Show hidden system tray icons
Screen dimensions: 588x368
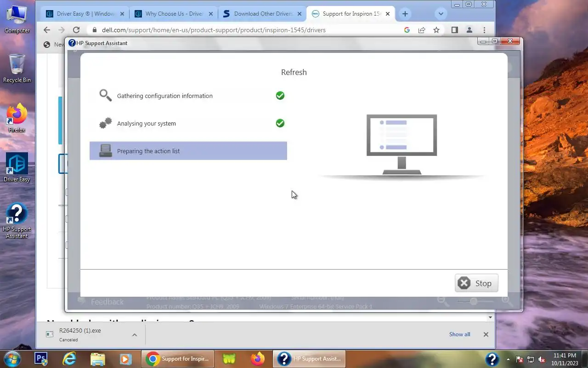click(508, 359)
